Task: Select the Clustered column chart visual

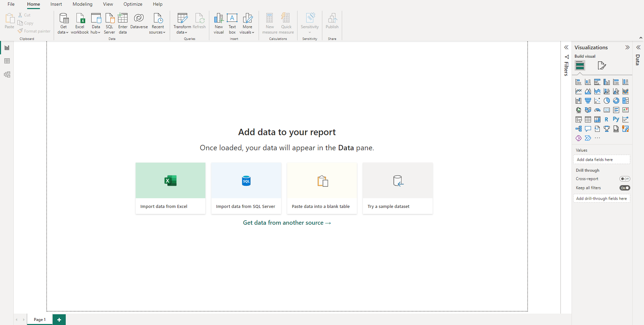Action: [607, 82]
